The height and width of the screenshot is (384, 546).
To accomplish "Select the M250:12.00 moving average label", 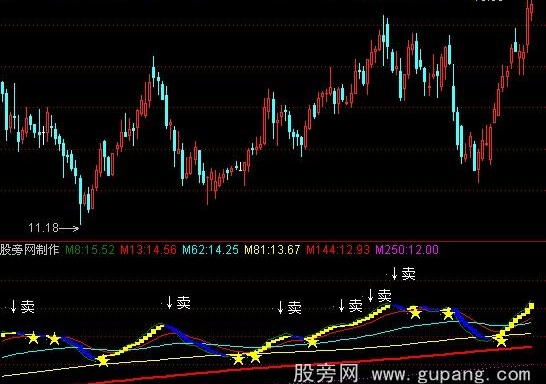I will point(407,250).
